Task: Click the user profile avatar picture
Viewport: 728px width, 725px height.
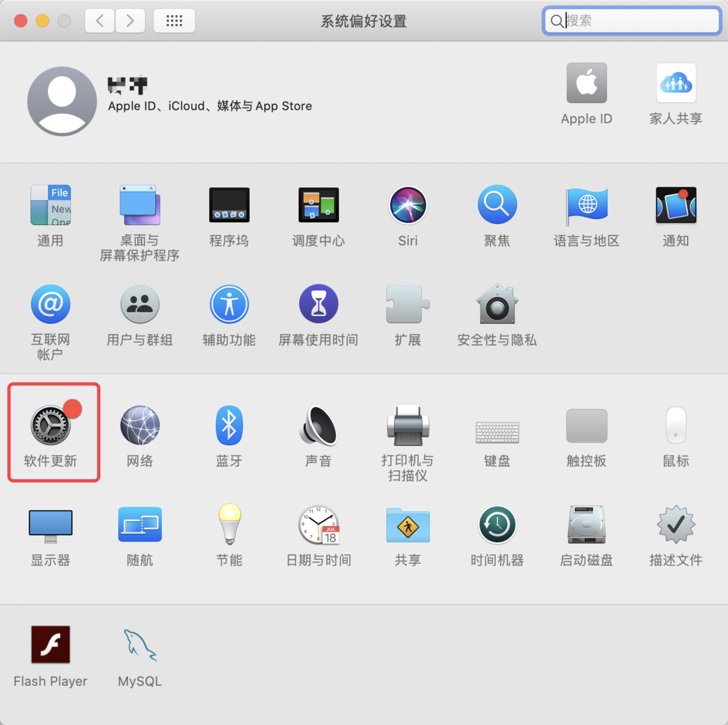Action: (x=62, y=101)
